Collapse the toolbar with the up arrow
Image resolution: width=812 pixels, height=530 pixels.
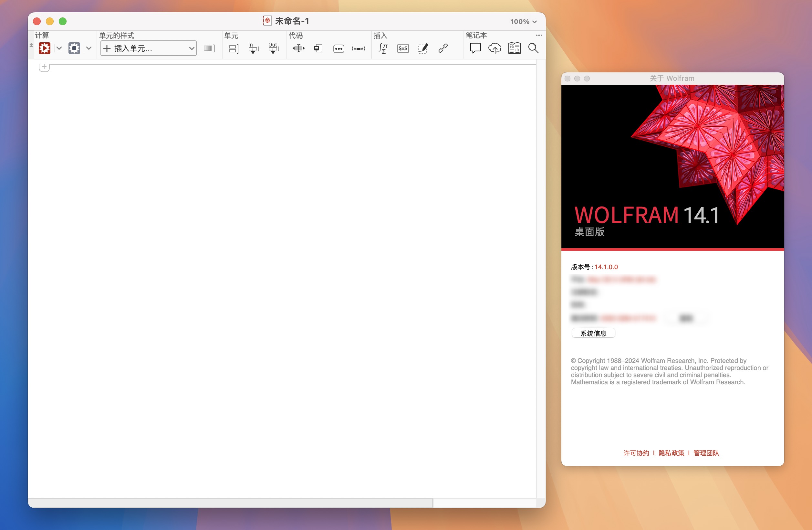tap(31, 45)
